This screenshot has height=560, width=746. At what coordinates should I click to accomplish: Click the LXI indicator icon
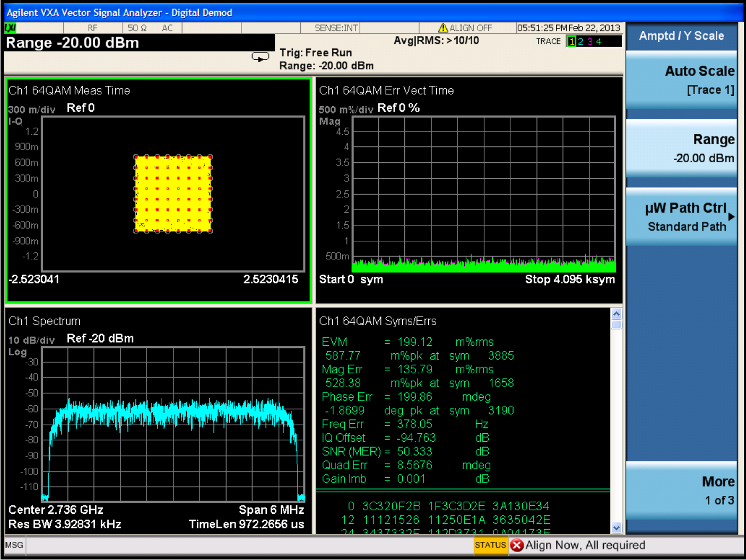[10, 28]
